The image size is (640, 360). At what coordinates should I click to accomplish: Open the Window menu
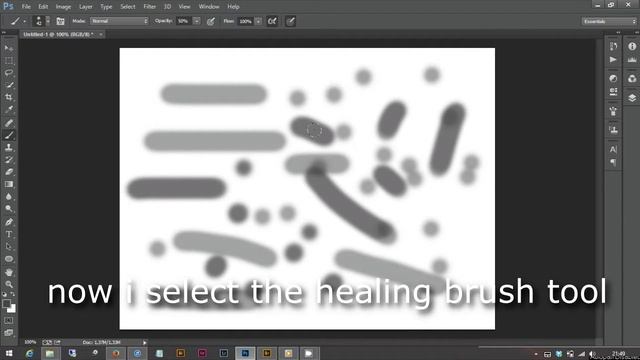pos(209,7)
